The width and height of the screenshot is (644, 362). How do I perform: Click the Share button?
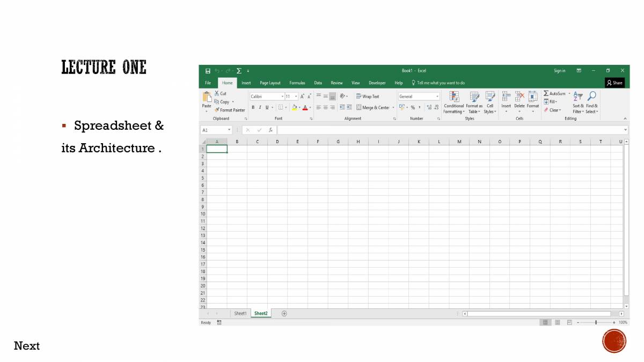[615, 83]
